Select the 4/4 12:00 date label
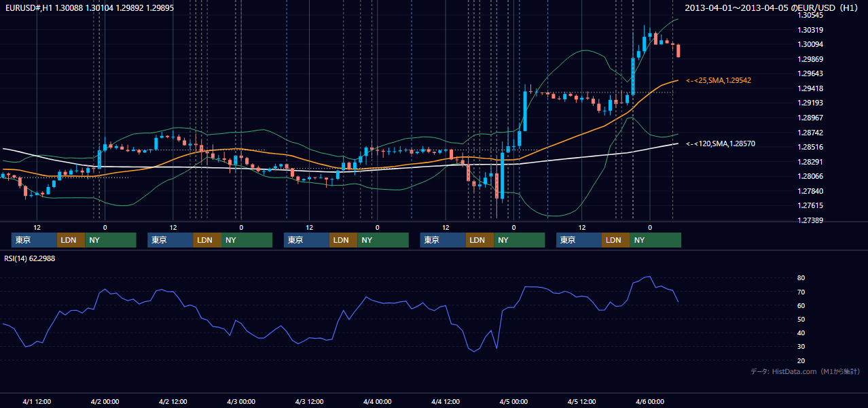The image size is (868, 408). [x=446, y=401]
